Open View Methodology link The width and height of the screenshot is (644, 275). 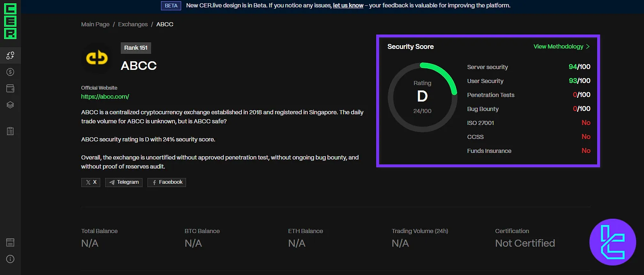point(558,46)
